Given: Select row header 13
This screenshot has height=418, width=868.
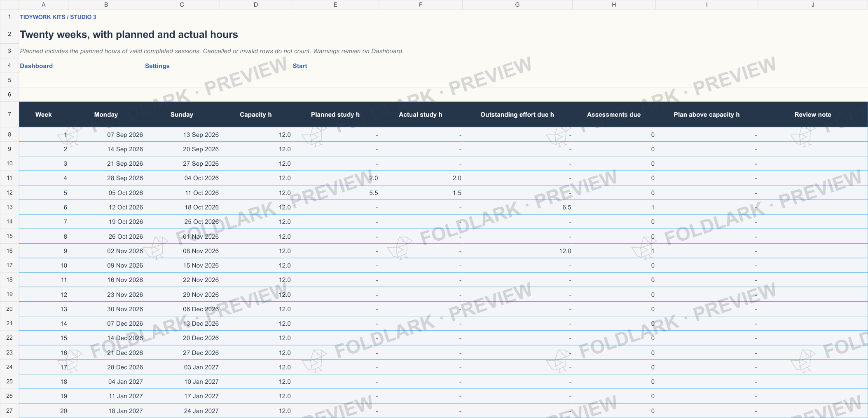Looking at the screenshot, I should 9,207.
